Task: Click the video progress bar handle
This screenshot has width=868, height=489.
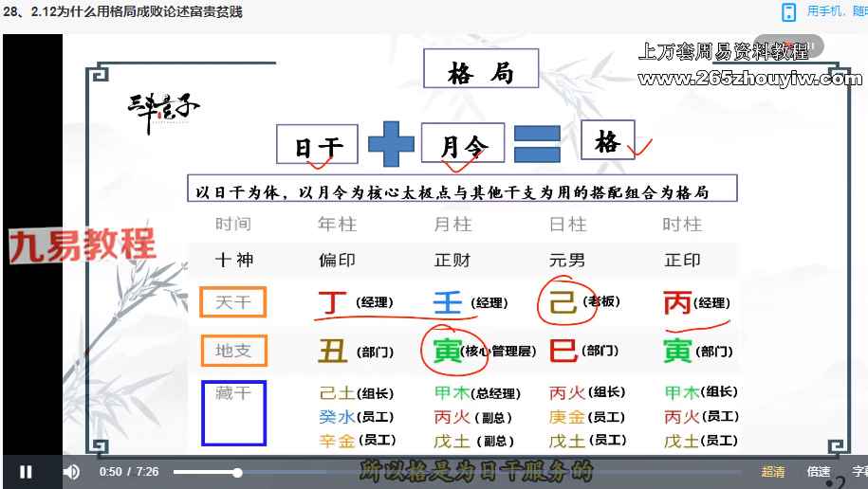Action: click(x=237, y=472)
